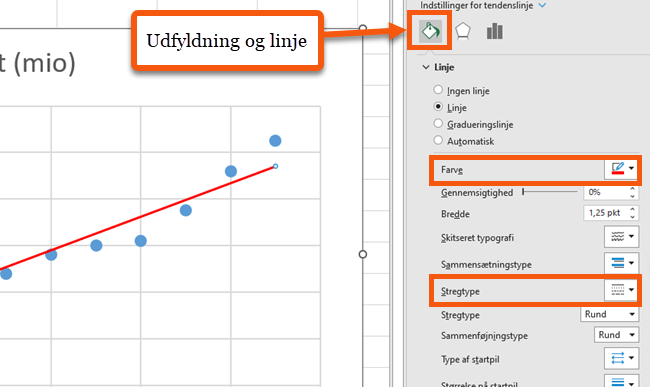Select the Automatisk radio button
This screenshot has width=650, height=387.
point(438,140)
